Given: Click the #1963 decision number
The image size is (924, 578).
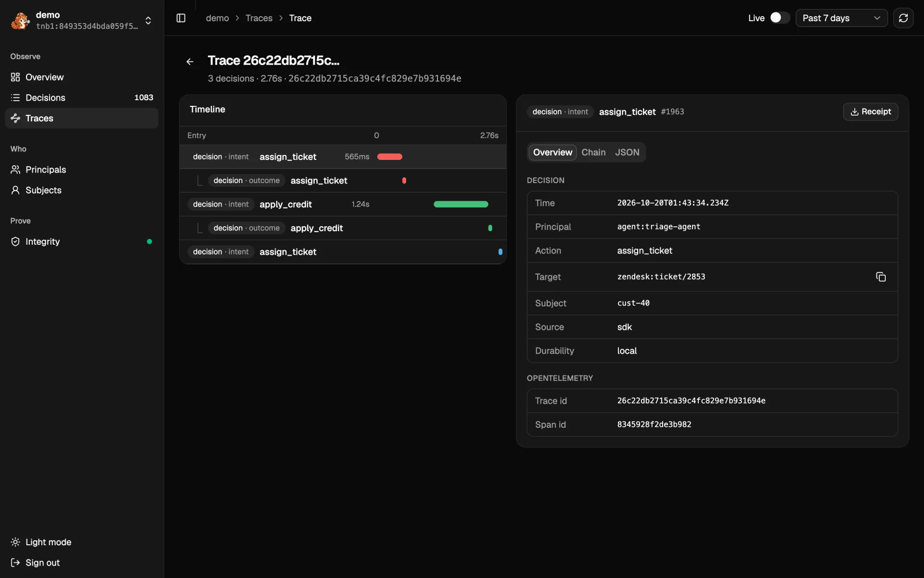Looking at the screenshot, I should pyautogui.click(x=672, y=112).
